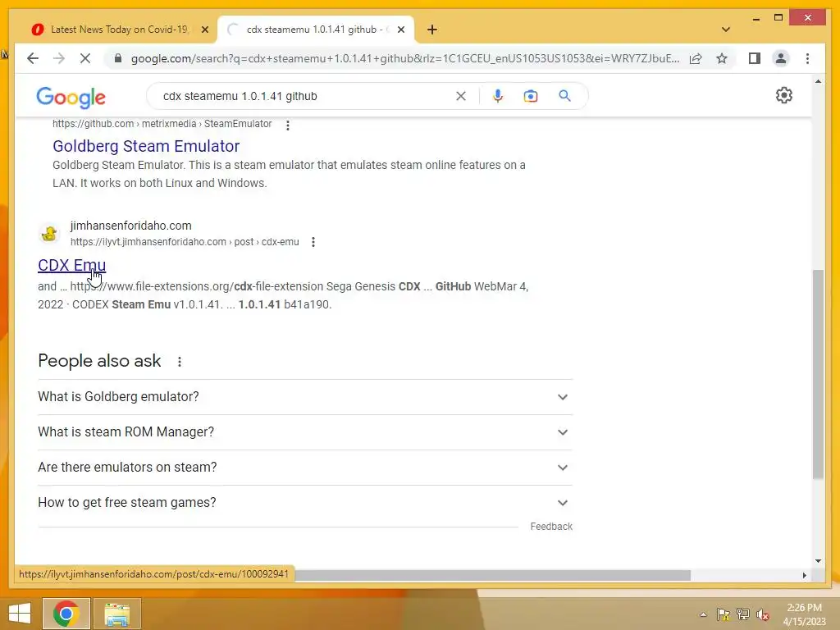Click the Action Center flag tray icon
Viewport: 840px width, 630px height.
pyautogui.click(x=723, y=614)
